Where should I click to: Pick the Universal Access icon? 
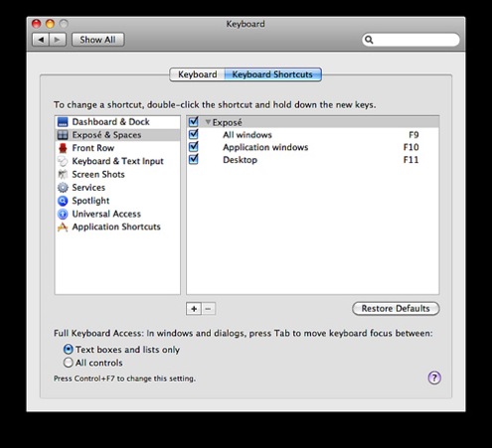point(63,214)
